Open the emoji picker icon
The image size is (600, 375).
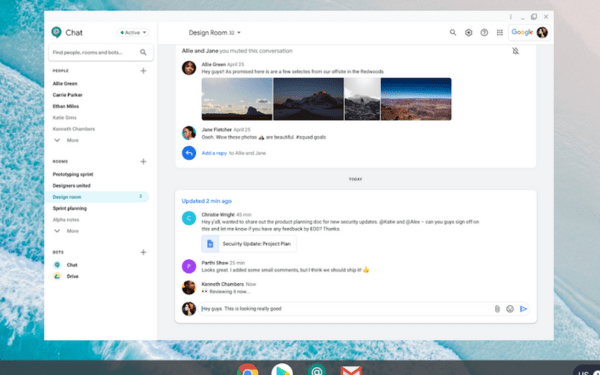coord(510,309)
